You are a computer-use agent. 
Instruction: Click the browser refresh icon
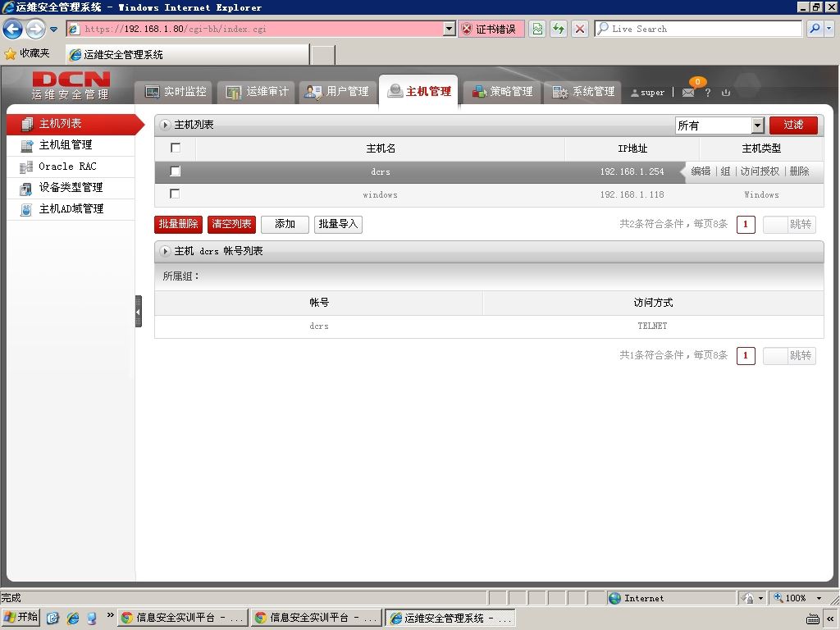pyautogui.click(x=559, y=29)
